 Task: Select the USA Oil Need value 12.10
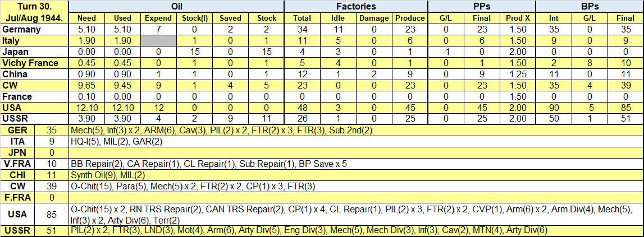click(86, 108)
